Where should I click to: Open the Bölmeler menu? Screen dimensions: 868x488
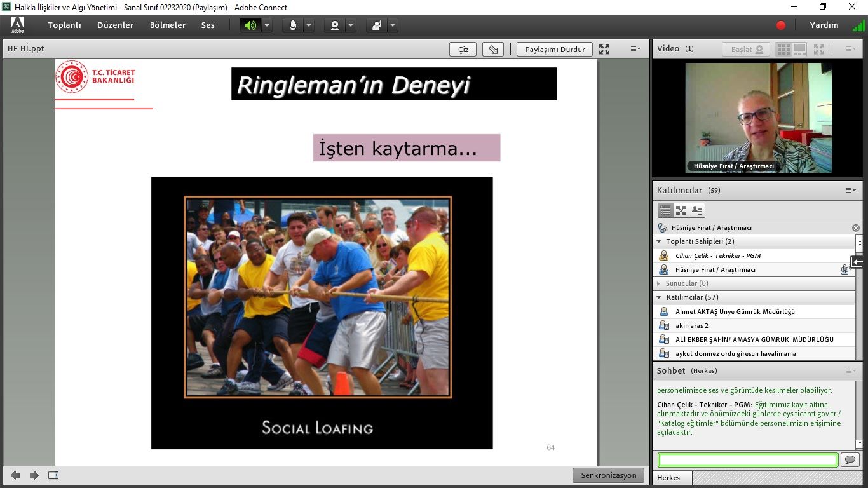click(168, 25)
